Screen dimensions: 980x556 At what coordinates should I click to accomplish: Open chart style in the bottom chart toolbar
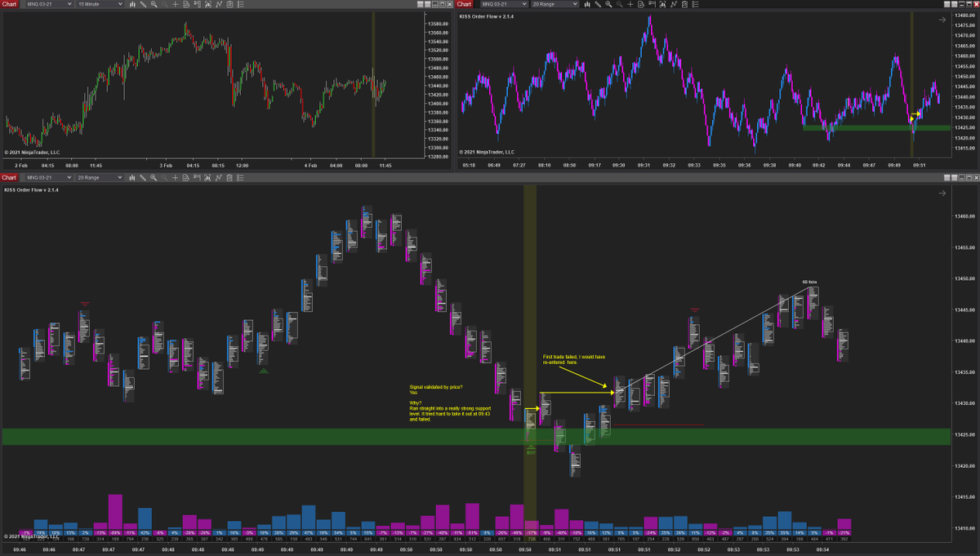pyautogui.click(x=132, y=177)
